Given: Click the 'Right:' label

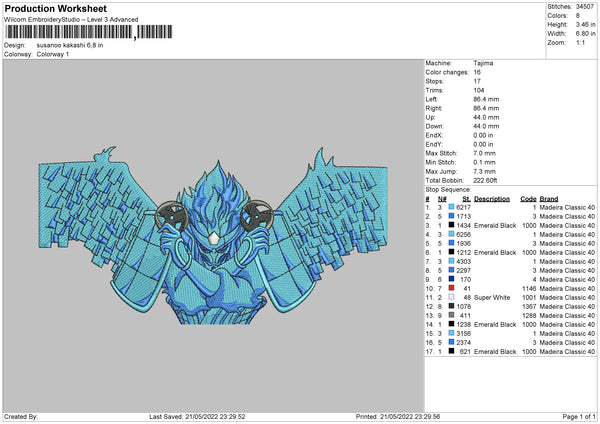Looking at the screenshot, I should (x=434, y=108).
